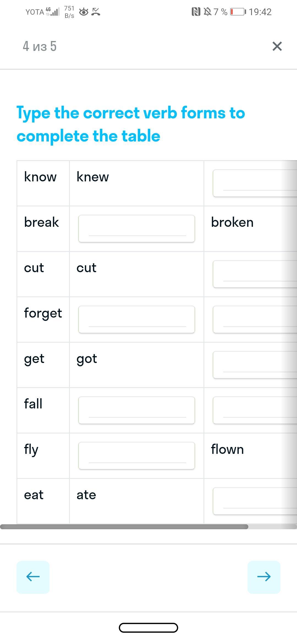Tap the muted notifications bell icon
Image resolution: width=297 pixels, height=644 pixels.
pos(207,12)
